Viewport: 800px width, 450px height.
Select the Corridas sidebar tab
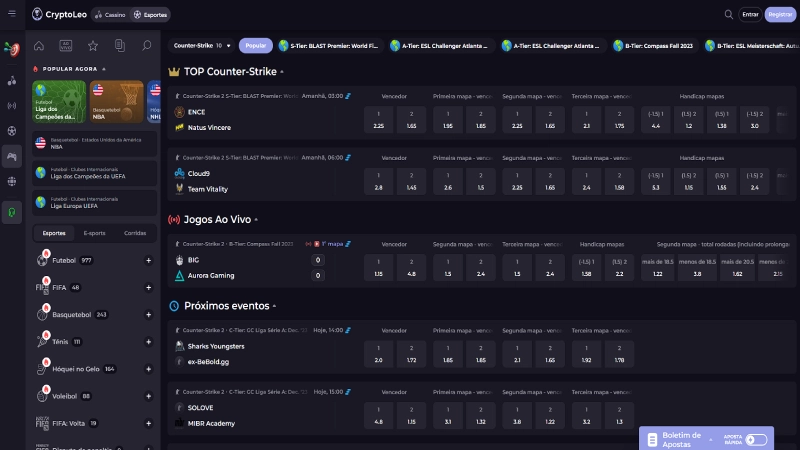click(135, 233)
